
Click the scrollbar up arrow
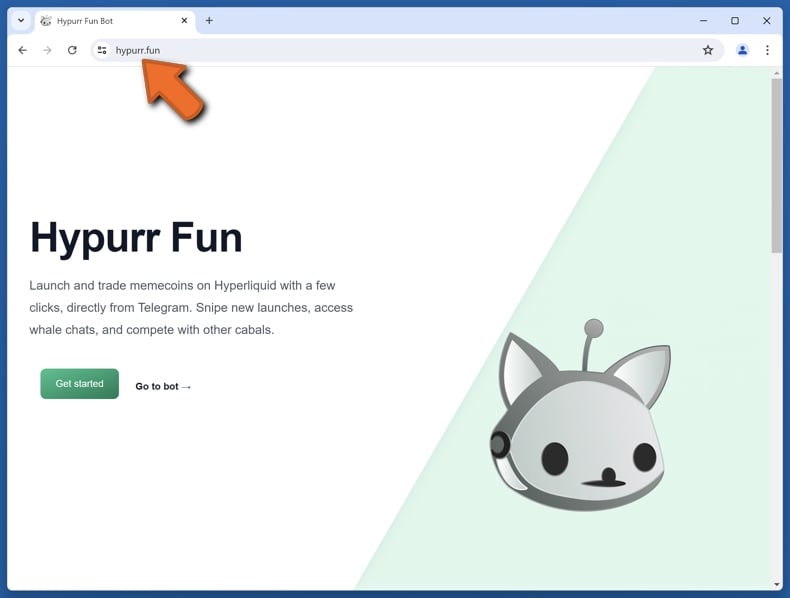tap(776, 74)
